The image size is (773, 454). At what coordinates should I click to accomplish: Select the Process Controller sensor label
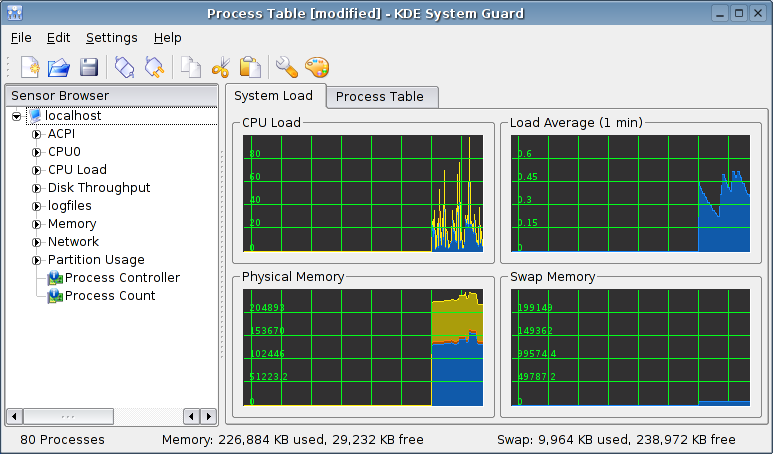tap(122, 278)
